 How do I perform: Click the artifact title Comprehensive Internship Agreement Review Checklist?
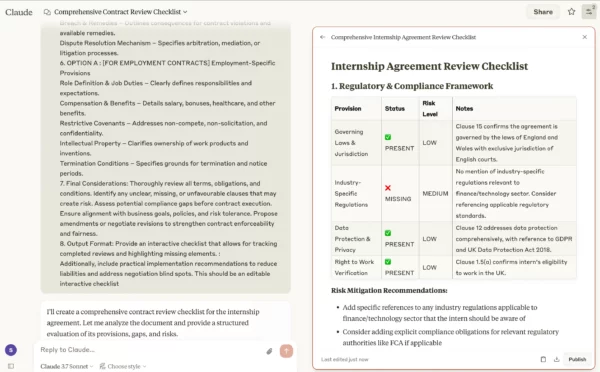click(403, 37)
